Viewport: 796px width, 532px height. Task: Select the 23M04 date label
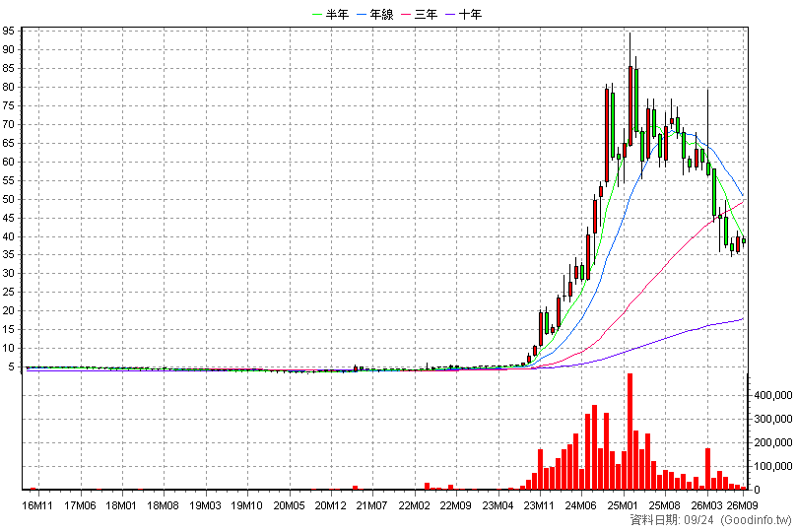pyautogui.click(x=497, y=505)
